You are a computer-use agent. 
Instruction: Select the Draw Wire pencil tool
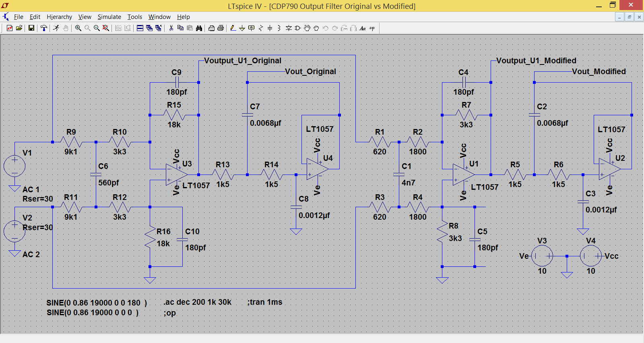click(x=233, y=28)
